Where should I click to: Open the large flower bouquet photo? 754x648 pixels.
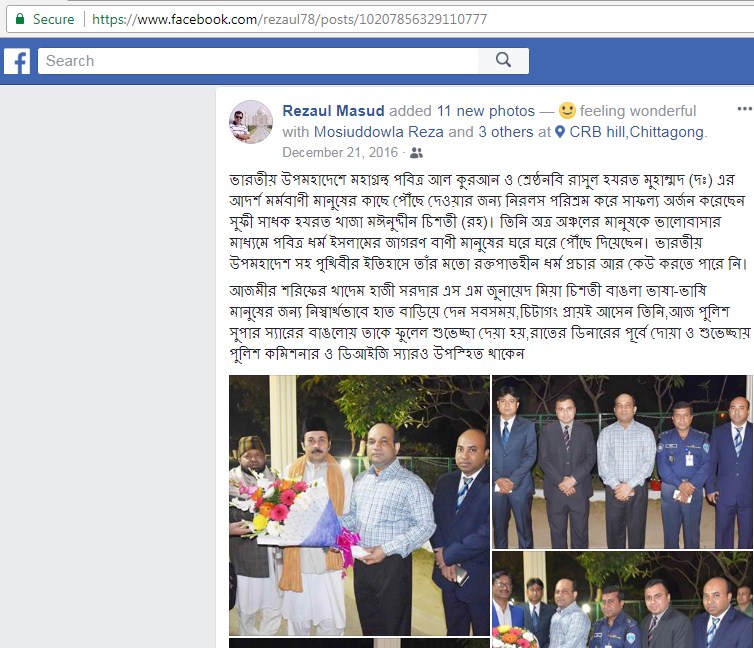point(359,505)
